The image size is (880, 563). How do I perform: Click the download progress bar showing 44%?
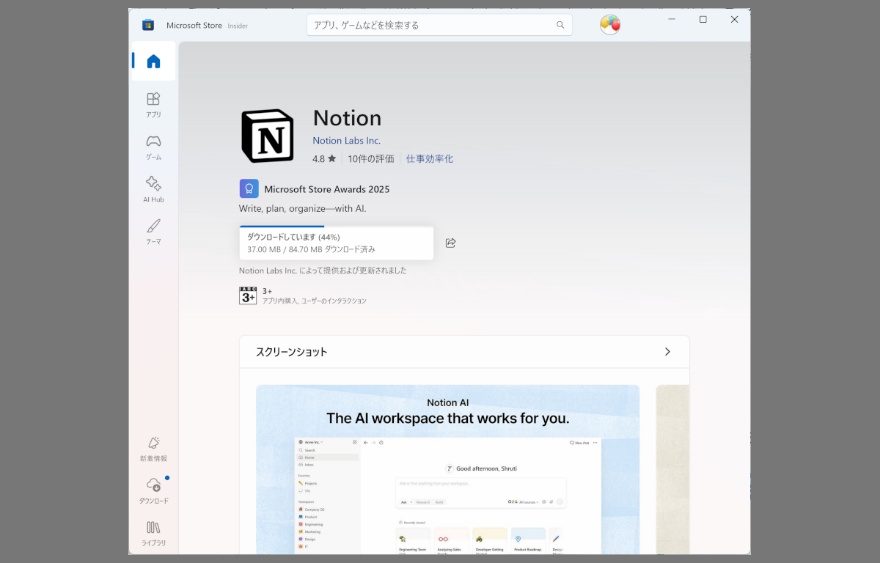pyautogui.click(x=336, y=243)
